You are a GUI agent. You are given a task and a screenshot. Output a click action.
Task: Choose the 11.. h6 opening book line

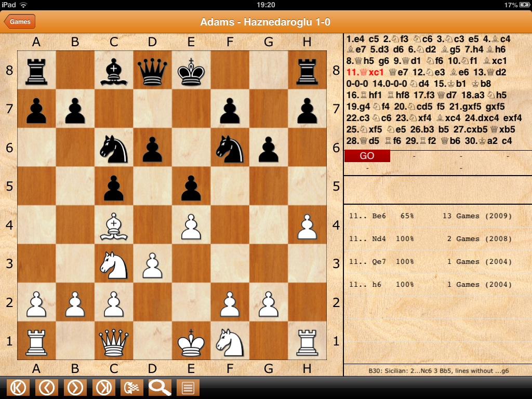[430, 285]
